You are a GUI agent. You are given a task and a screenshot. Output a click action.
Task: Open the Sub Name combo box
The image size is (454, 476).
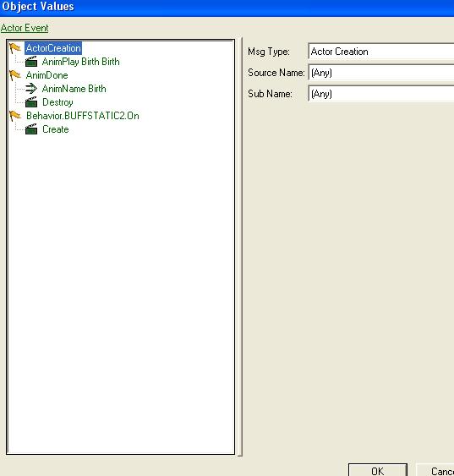[381, 94]
